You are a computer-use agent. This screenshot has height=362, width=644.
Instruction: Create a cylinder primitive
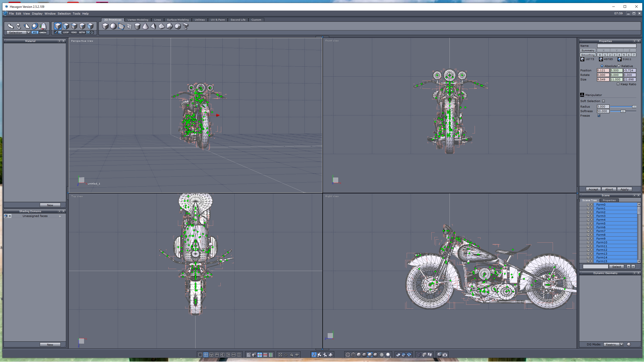click(x=137, y=26)
